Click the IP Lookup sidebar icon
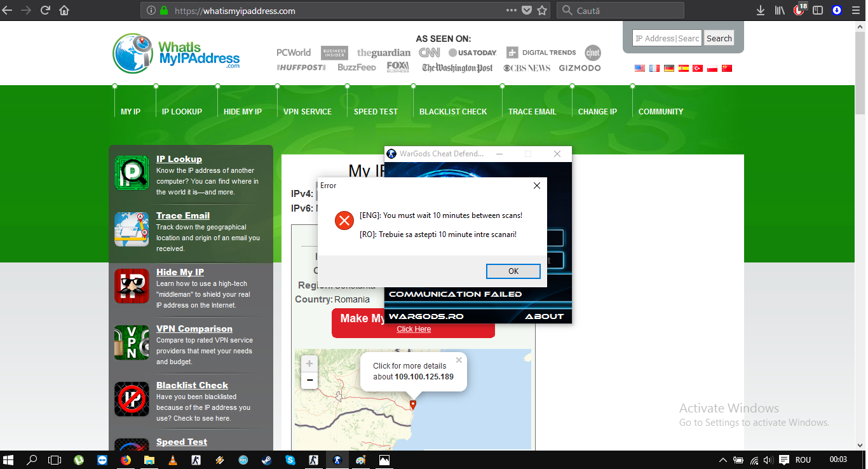 point(132,173)
